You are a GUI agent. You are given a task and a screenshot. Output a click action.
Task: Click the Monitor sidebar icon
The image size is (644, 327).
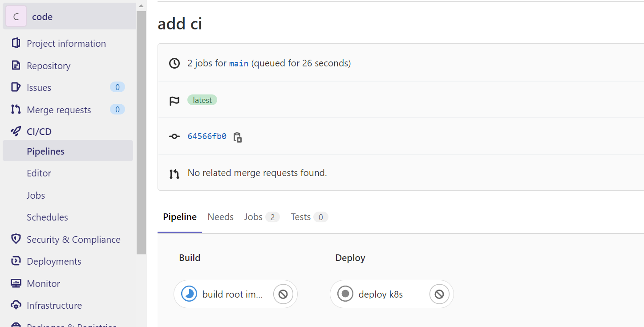tap(16, 283)
